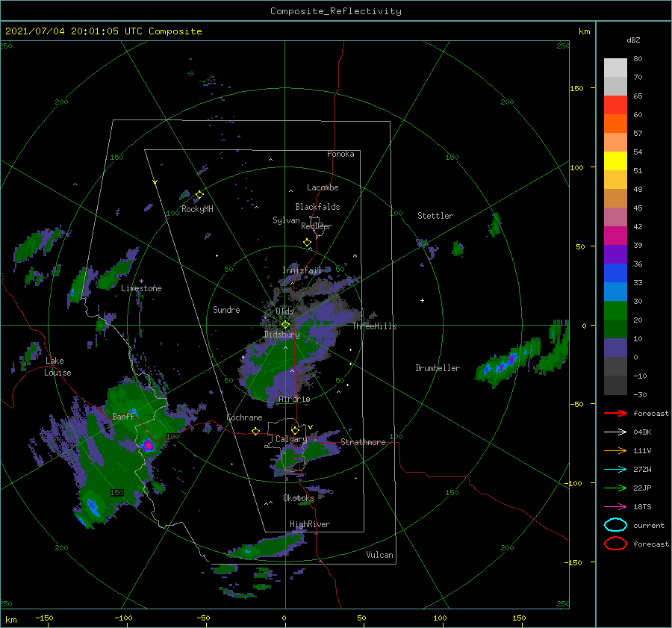Click the ThreeHills city label
This screenshot has width=672, height=628.
click(374, 326)
